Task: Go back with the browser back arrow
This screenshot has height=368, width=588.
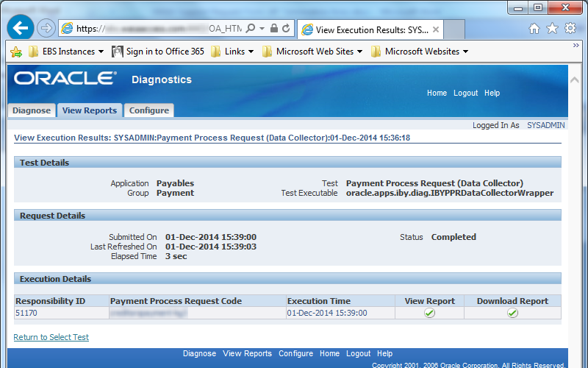Action: pos(21,27)
